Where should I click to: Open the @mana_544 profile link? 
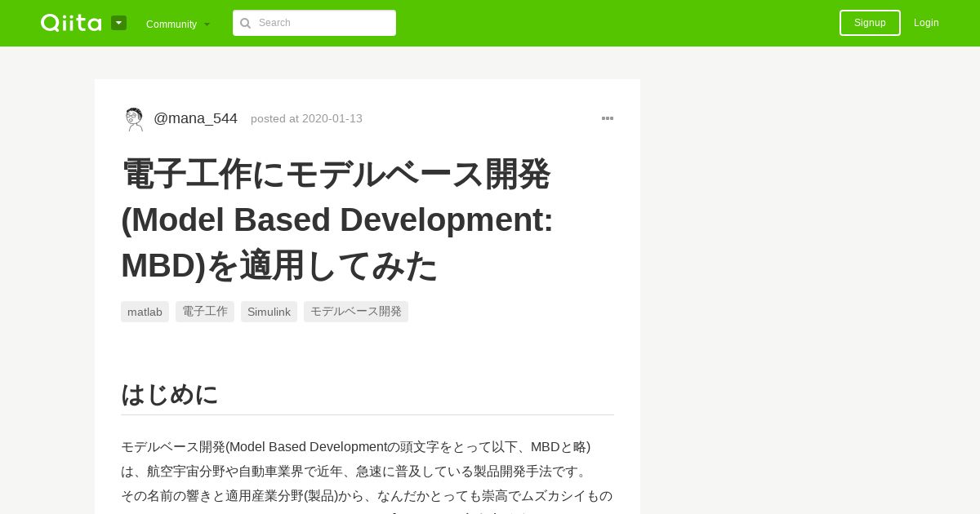[195, 118]
